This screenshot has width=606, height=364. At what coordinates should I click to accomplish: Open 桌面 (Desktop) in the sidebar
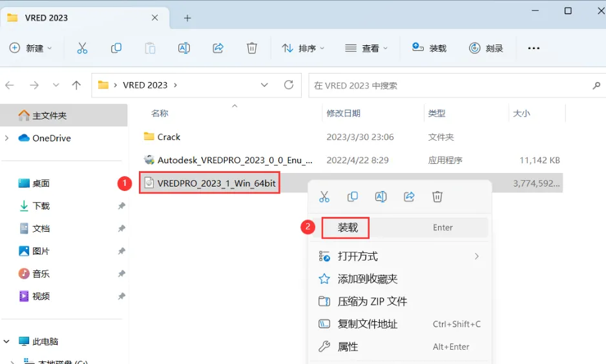point(41,183)
